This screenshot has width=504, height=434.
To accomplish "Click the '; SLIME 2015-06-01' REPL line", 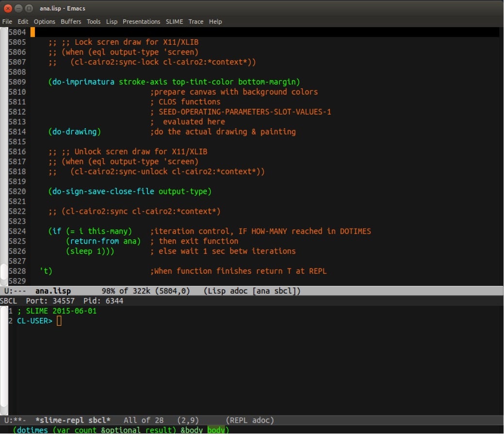I will (x=57, y=311).
